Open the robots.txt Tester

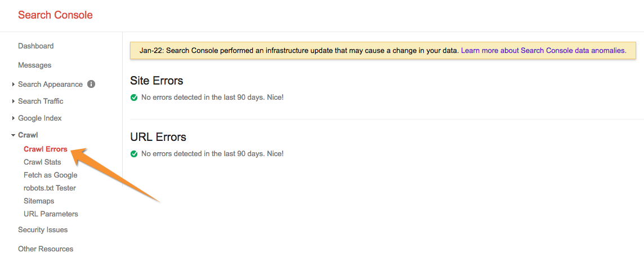pos(50,188)
